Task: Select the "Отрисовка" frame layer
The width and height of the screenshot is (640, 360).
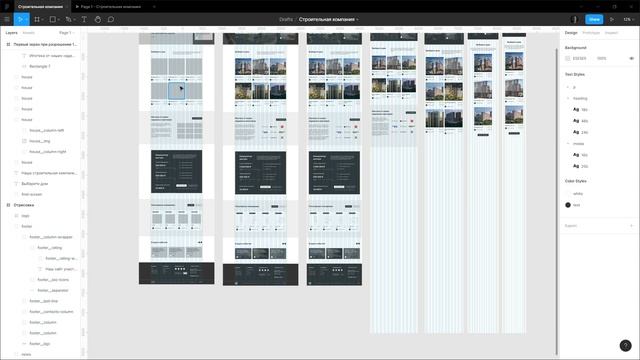Action: [x=23, y=205]
